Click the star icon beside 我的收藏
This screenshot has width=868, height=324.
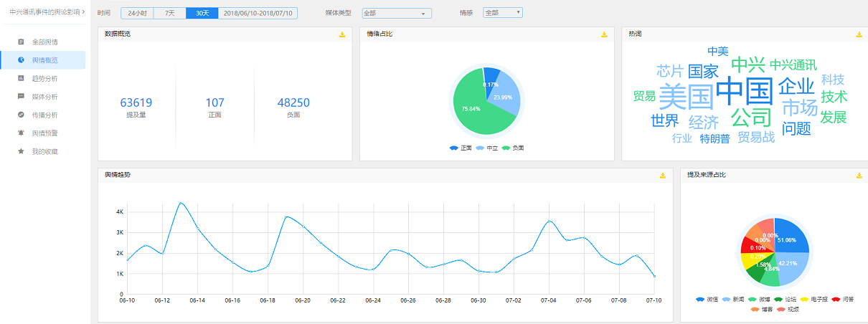click(21, 151)
